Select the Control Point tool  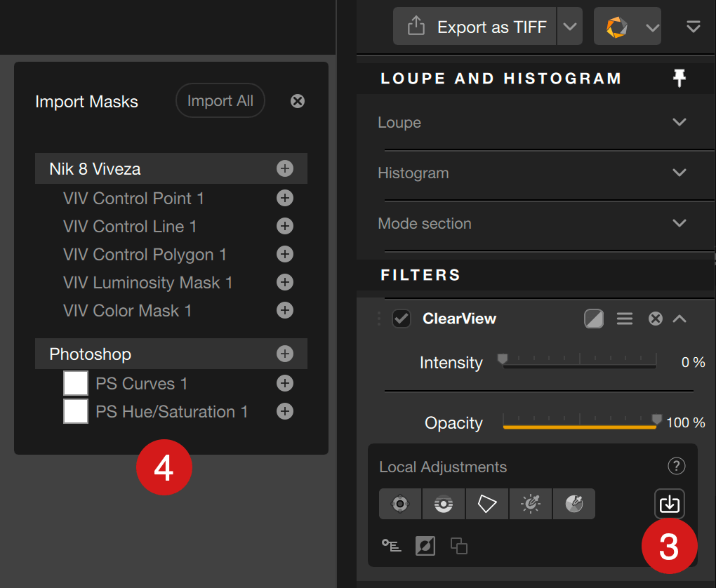[400, 504]
